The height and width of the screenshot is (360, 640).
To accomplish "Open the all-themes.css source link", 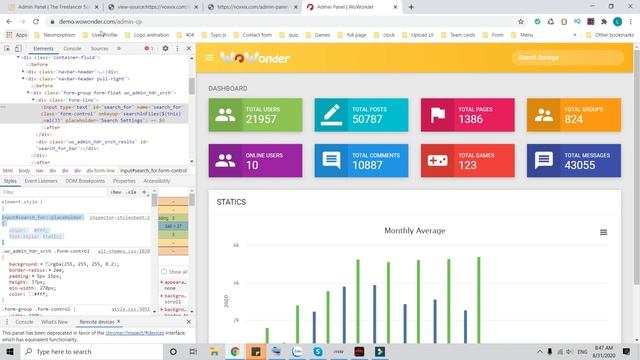I will (124, 251).
